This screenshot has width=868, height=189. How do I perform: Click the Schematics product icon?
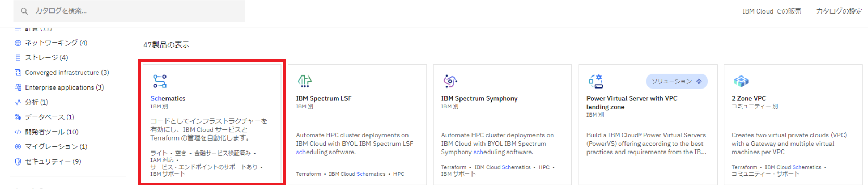pos(159,81)
